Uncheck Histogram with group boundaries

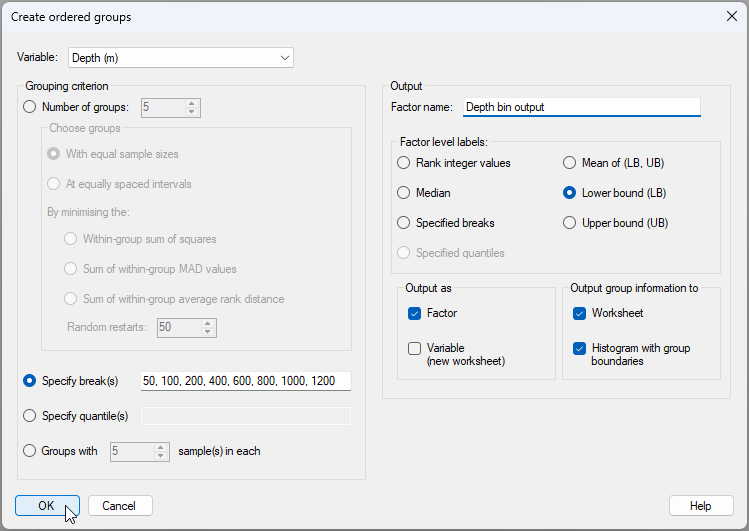[580, 348]
